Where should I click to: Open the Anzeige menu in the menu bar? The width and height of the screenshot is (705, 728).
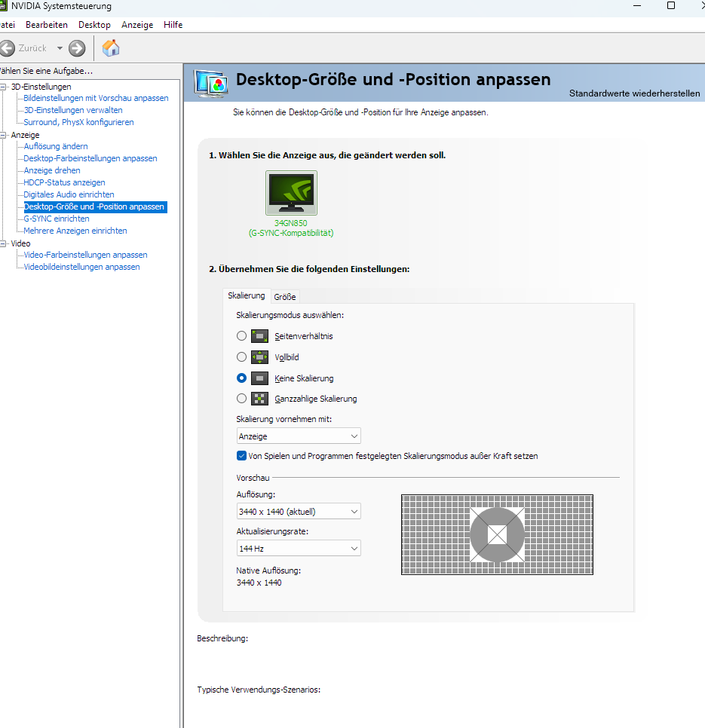click(137, 24)
